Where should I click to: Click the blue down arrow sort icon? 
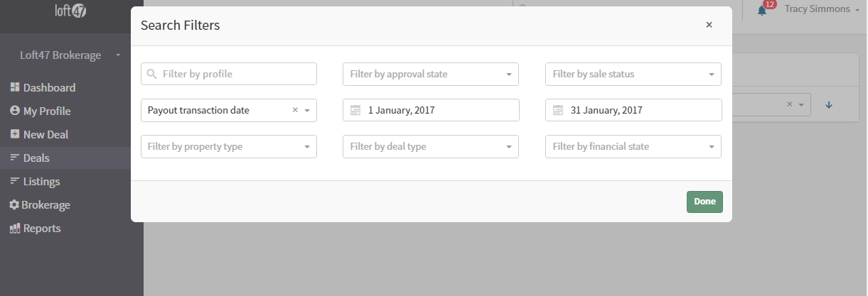829,105
